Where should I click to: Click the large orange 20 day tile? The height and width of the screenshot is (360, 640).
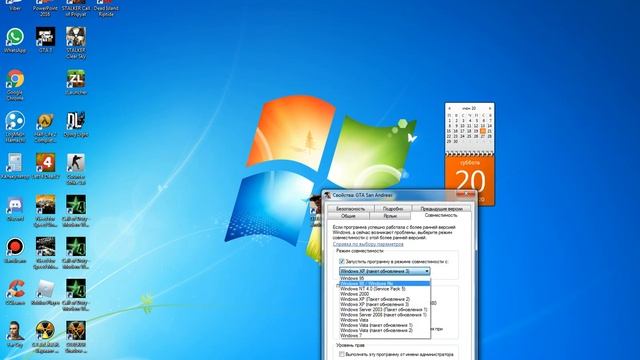click(470, 180)
